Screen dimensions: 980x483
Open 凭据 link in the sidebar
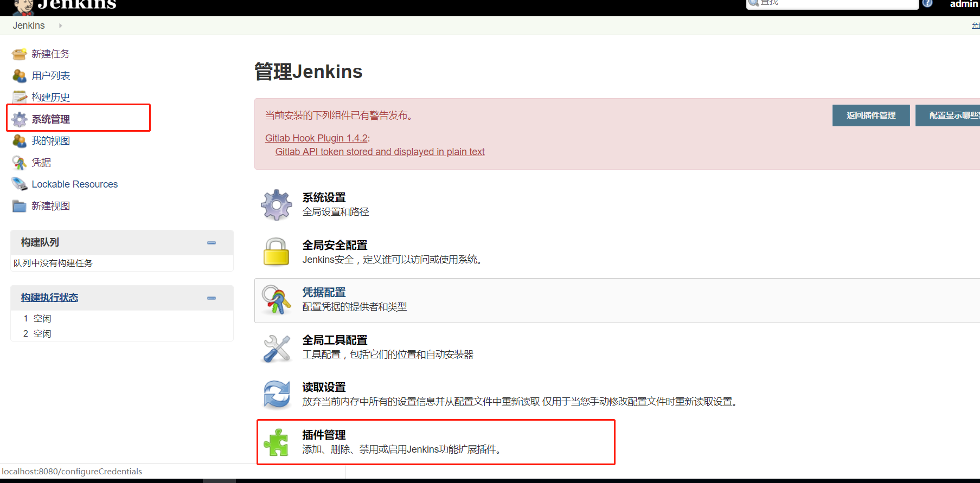[x=41, y=162]
